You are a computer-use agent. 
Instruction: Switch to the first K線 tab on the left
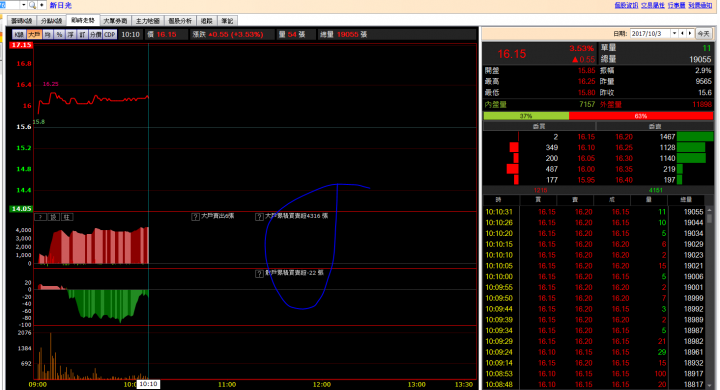pos(22,21)
